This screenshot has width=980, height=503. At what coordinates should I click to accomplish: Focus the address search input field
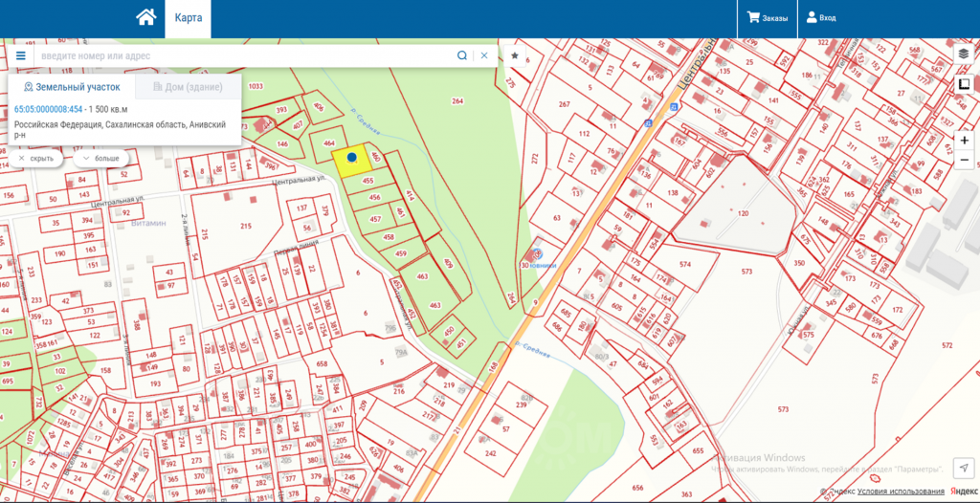click(244, 55)
